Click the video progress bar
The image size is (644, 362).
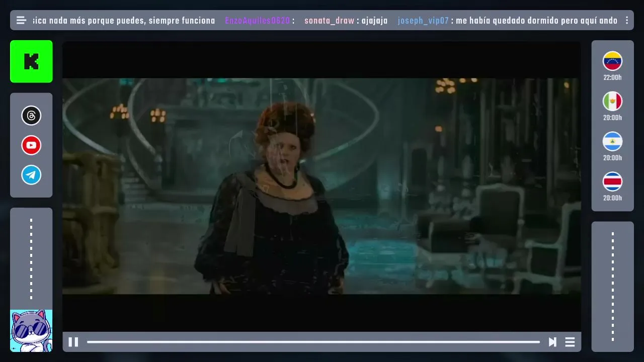[x=313, y=342]
